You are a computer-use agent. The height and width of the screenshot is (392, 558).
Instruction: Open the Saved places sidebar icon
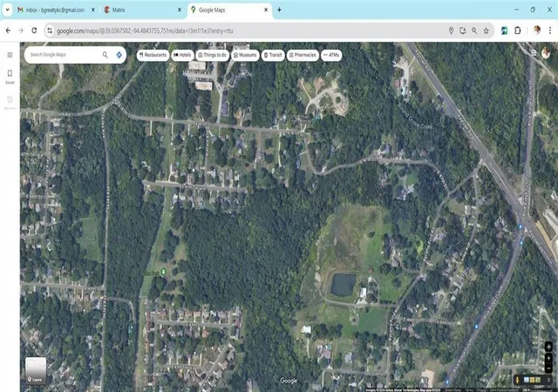click(10, 77)
